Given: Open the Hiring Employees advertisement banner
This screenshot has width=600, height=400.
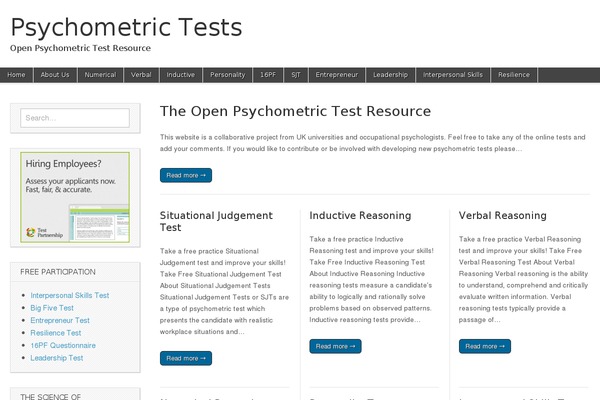Looking at the screenshot, I should [75, 197].
